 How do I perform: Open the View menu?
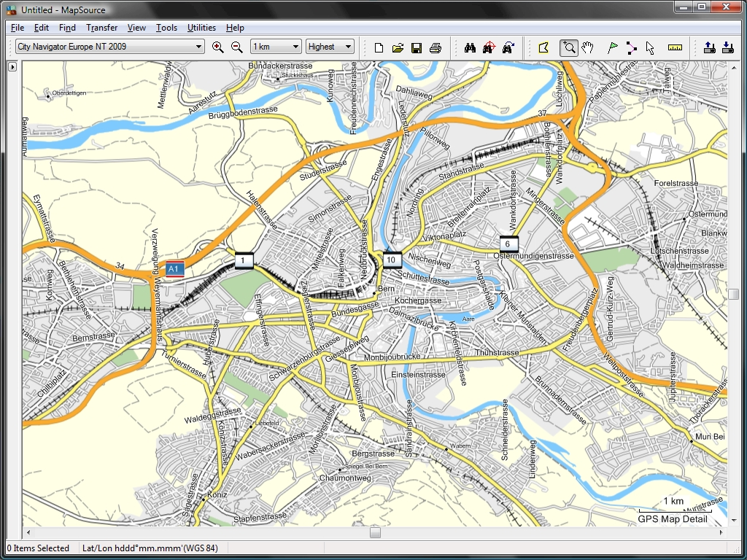(136, 28)
